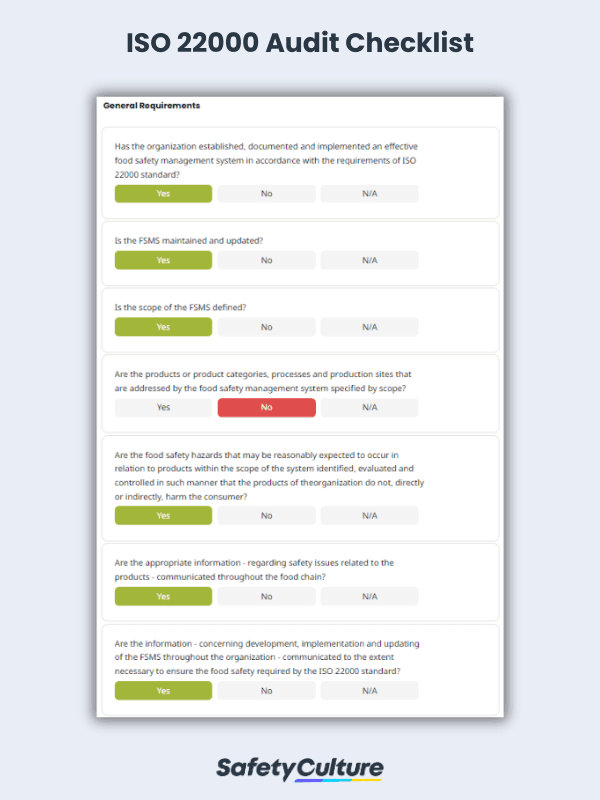Select Yes for FSMS updating information communicated
600x800 pixels.
163,691
